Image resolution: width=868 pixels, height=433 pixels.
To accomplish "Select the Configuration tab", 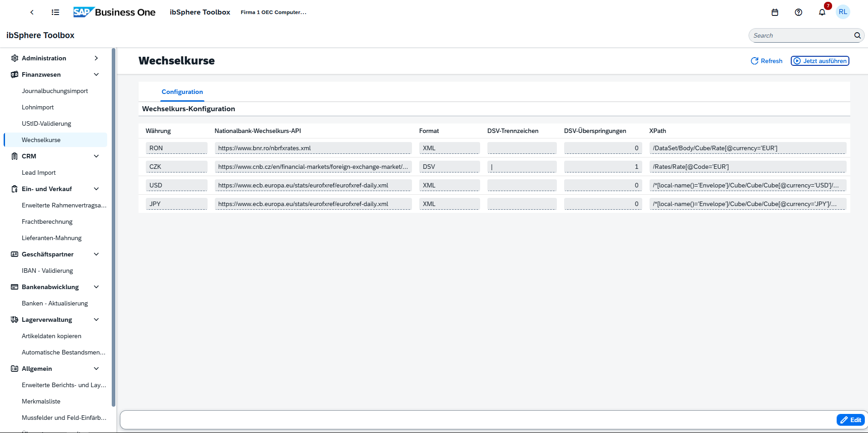I will tap(182, 92).
